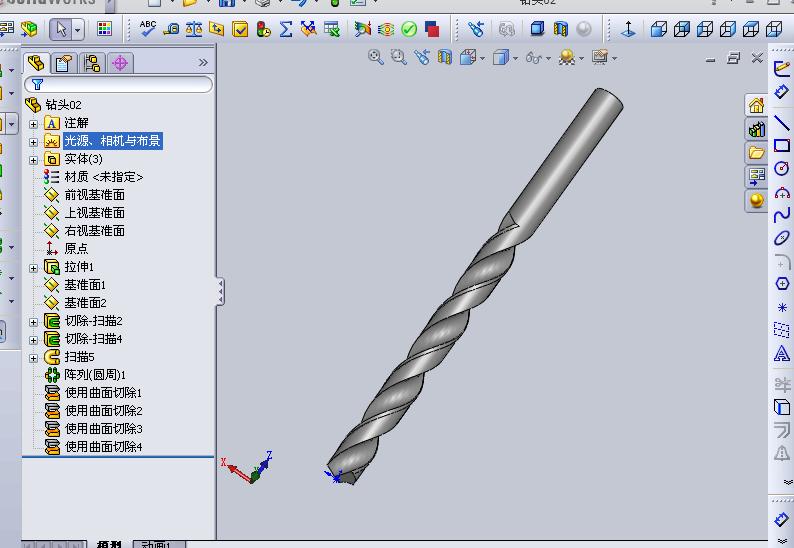The image size is (794, 548).
Task: Switch to the 模型 bottom tab
Action: pyautogui.click(x=109, y=544)
